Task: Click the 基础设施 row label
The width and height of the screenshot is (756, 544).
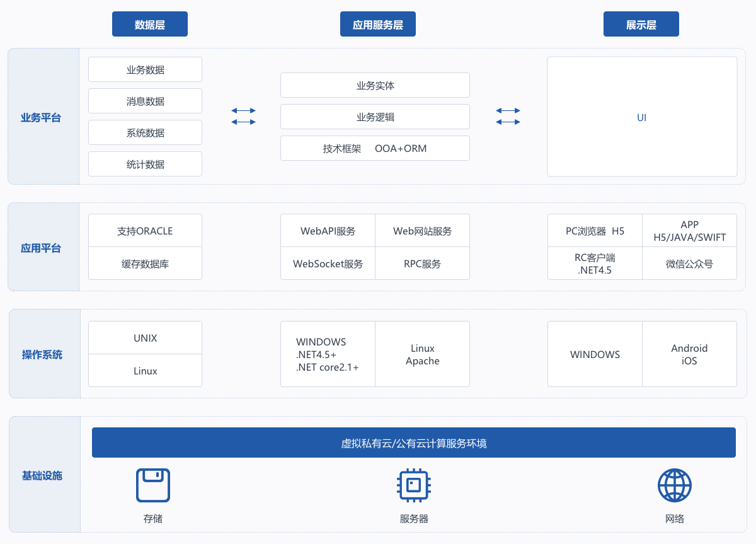Action: (x=42, y=475)
